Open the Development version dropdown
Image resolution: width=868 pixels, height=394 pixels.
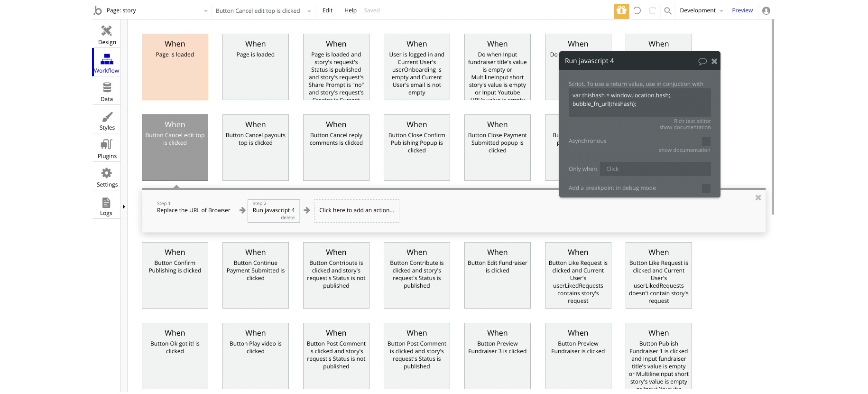(x=701, y=10)
